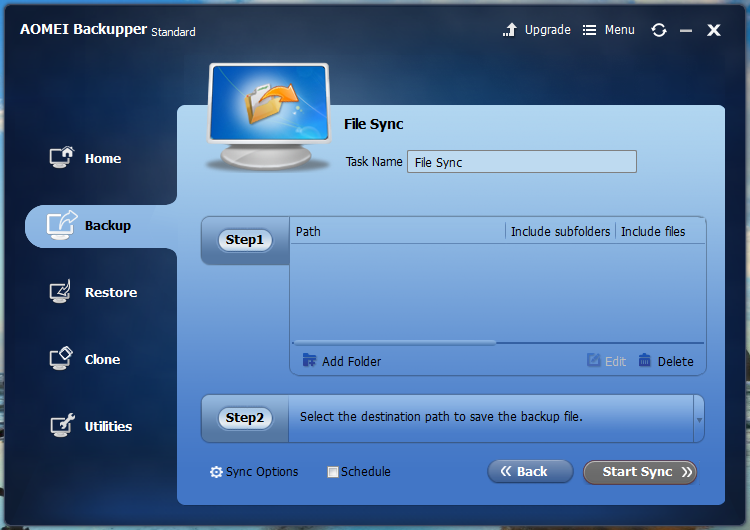Screen dimensions: 750x530
Task: Minimize the AOMEI Backupper window
Action: tap(686, 31)
